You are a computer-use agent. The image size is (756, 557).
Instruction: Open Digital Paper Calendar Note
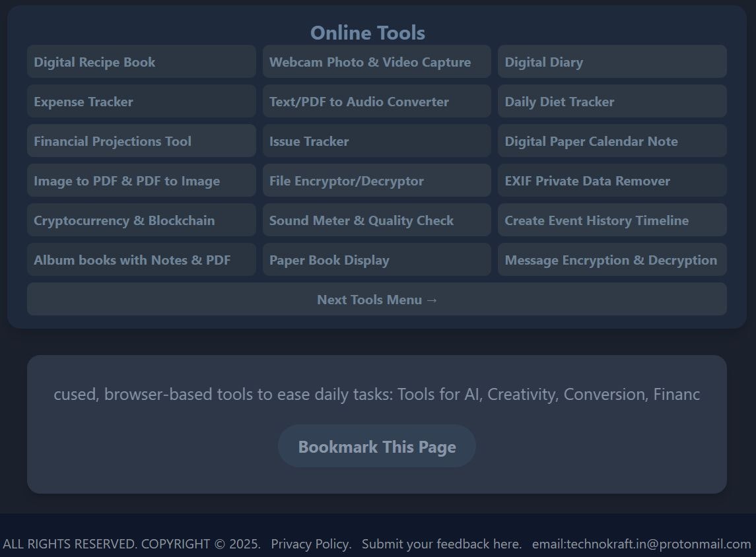[x=611, y=141]
